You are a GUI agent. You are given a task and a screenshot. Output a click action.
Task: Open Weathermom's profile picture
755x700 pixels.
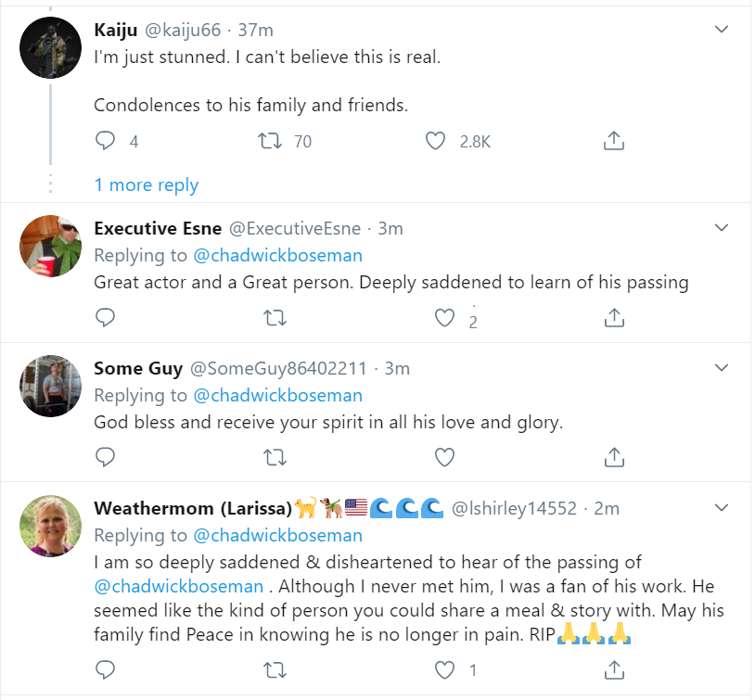[x=50, y=525]
